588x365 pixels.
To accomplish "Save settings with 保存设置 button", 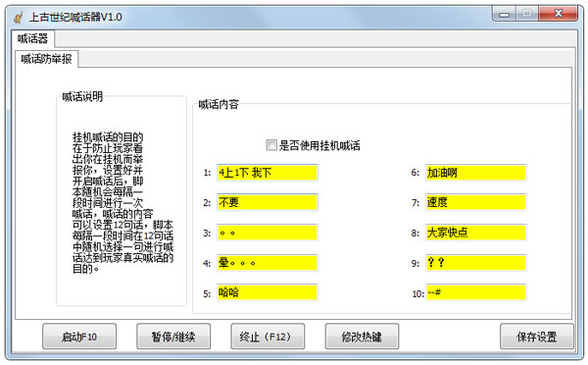I will 537,337.
